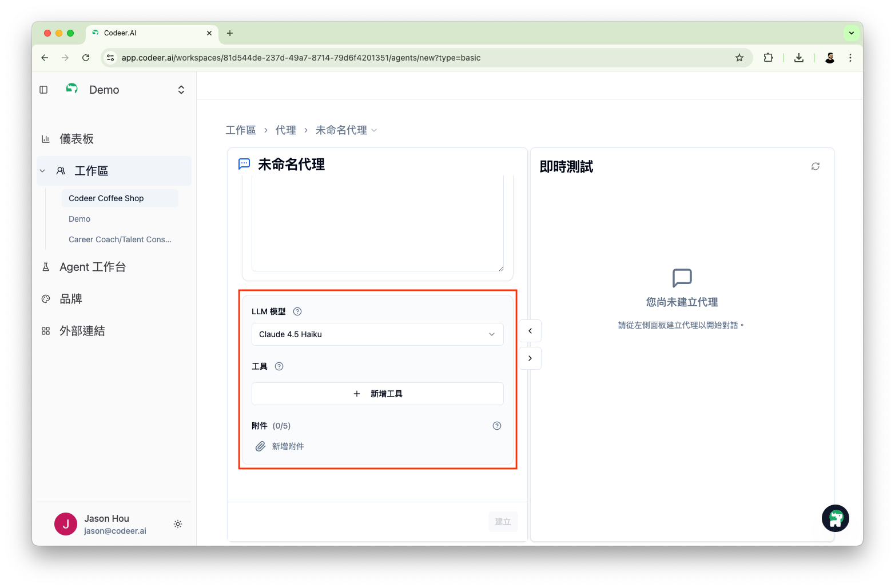
Task: Click the prompt text area
Action: (x=377, y=223)
